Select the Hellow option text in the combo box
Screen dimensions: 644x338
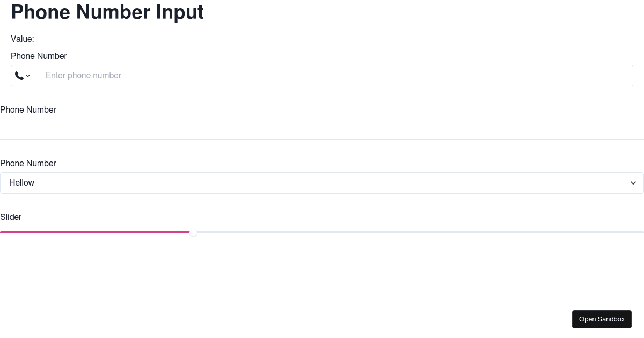point(21,183)
